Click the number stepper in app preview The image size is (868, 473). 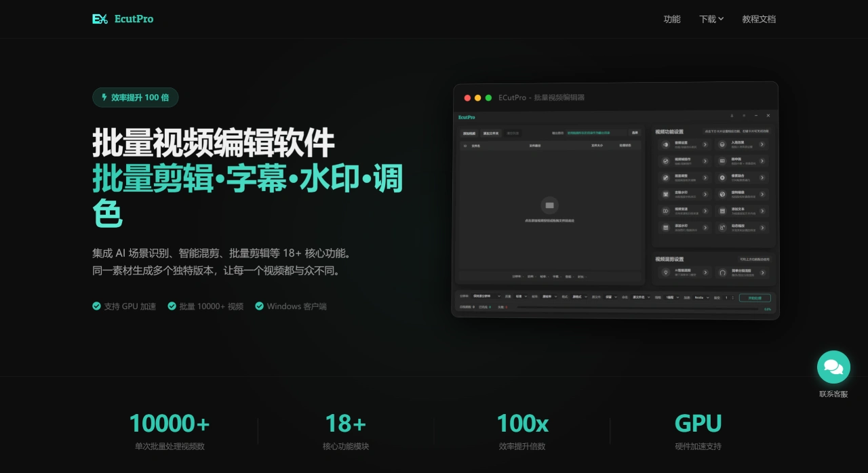tap(729, 297)
